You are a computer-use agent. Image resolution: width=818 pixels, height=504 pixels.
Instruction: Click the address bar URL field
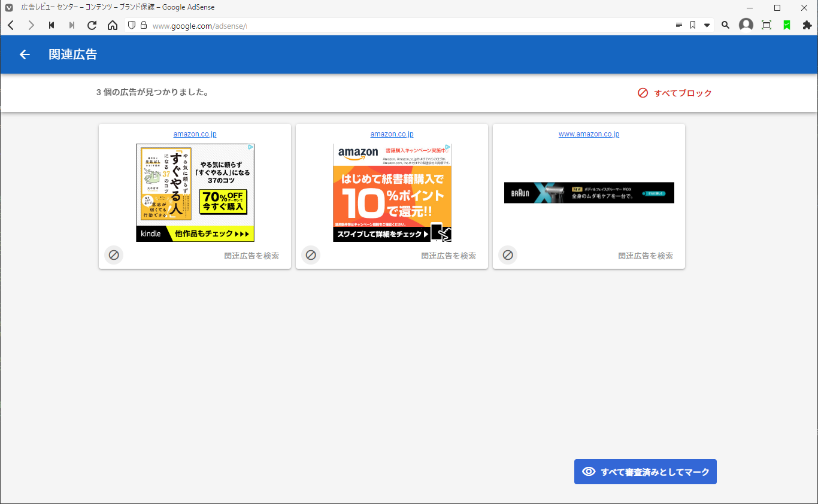pos(410,26)
